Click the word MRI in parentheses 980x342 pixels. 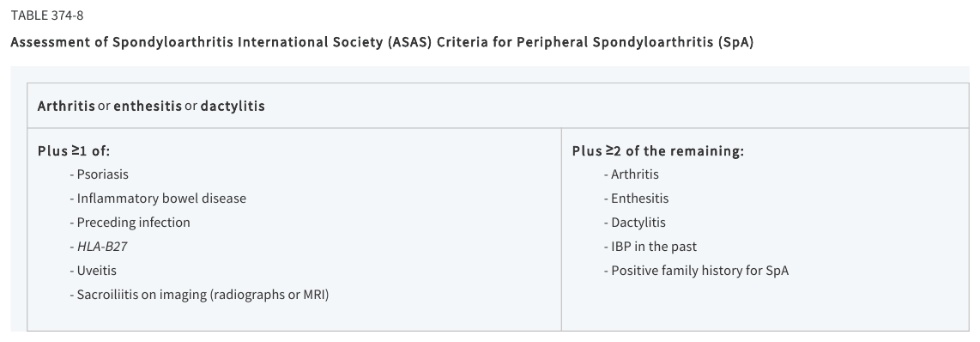click(x=314, y=295)
